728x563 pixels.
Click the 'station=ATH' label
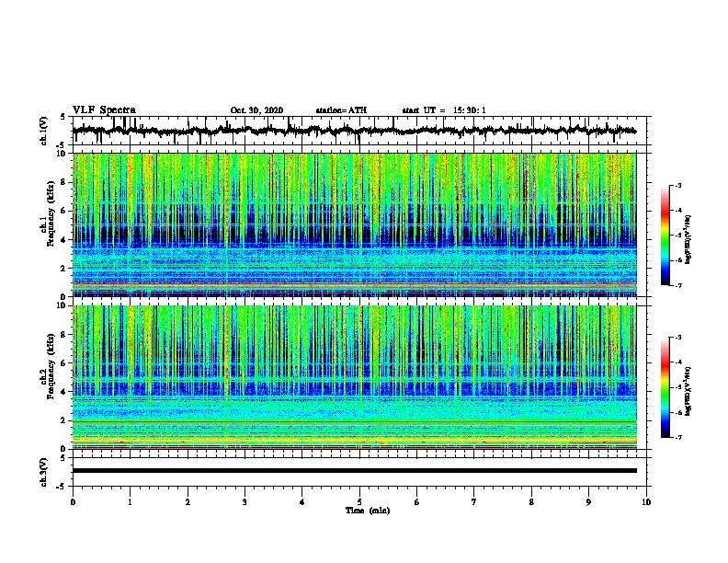(341, 110)
